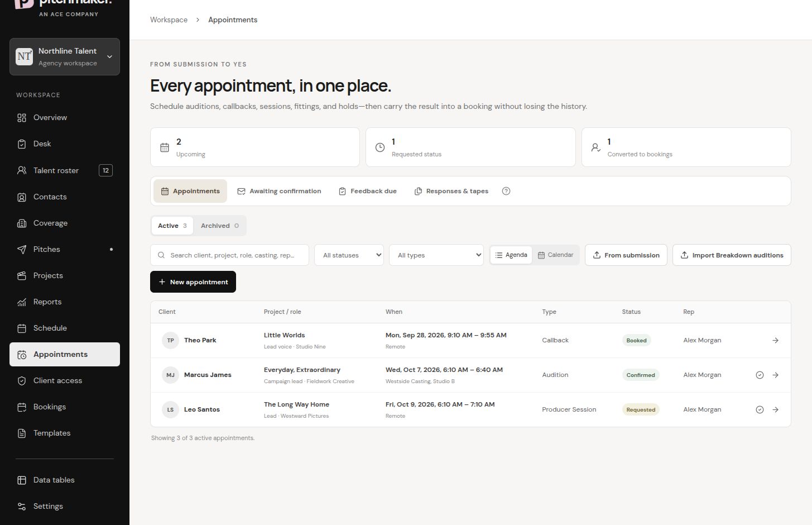Click the New appointment button
Viewport: 812px width, 525px height.
coord(193,281)
